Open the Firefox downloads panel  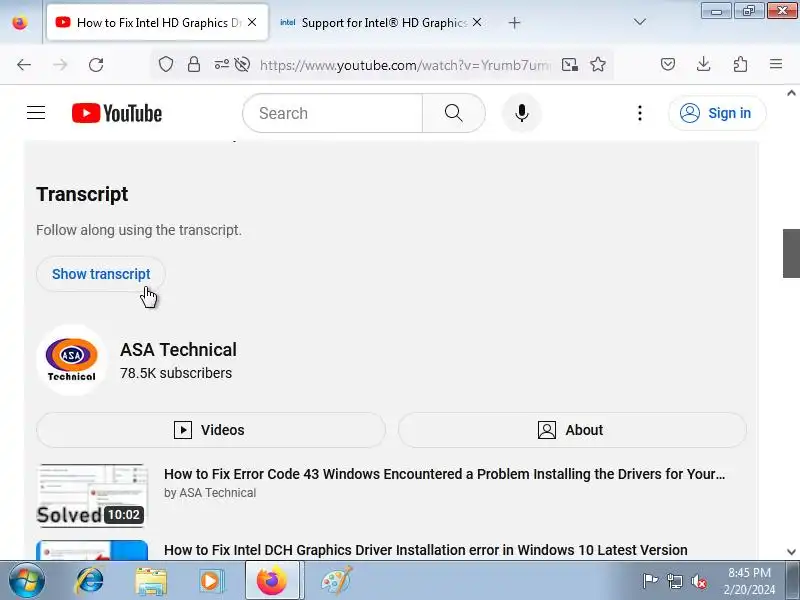[x=704, y=64]
